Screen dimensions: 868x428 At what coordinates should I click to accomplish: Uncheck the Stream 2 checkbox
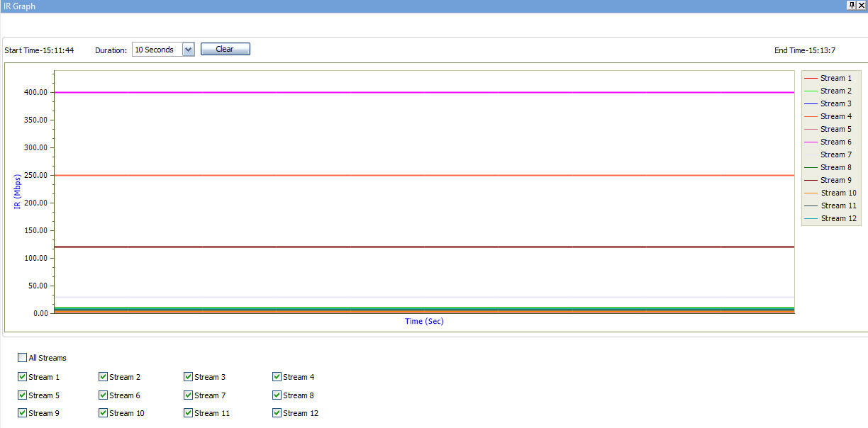pos(104,377)
